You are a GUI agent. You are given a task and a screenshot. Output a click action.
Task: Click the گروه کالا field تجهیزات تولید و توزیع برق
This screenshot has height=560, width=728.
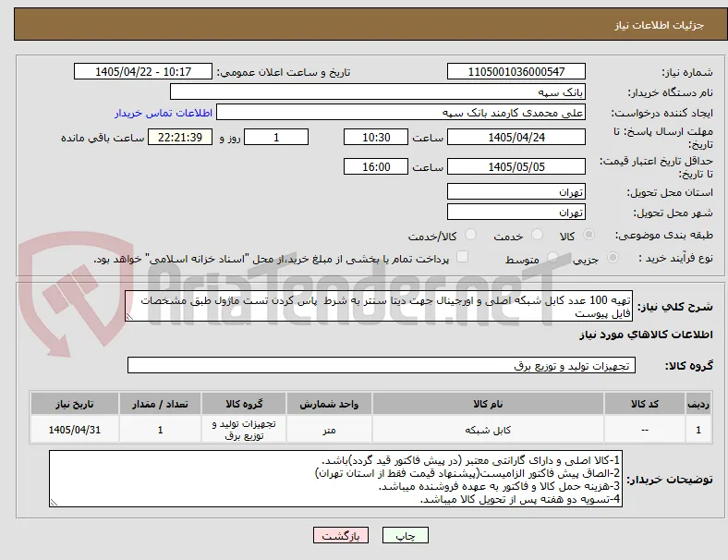382,365
